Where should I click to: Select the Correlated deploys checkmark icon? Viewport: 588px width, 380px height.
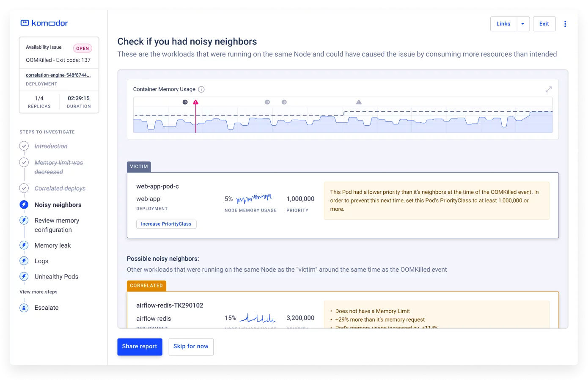click(x=24, y=188)
